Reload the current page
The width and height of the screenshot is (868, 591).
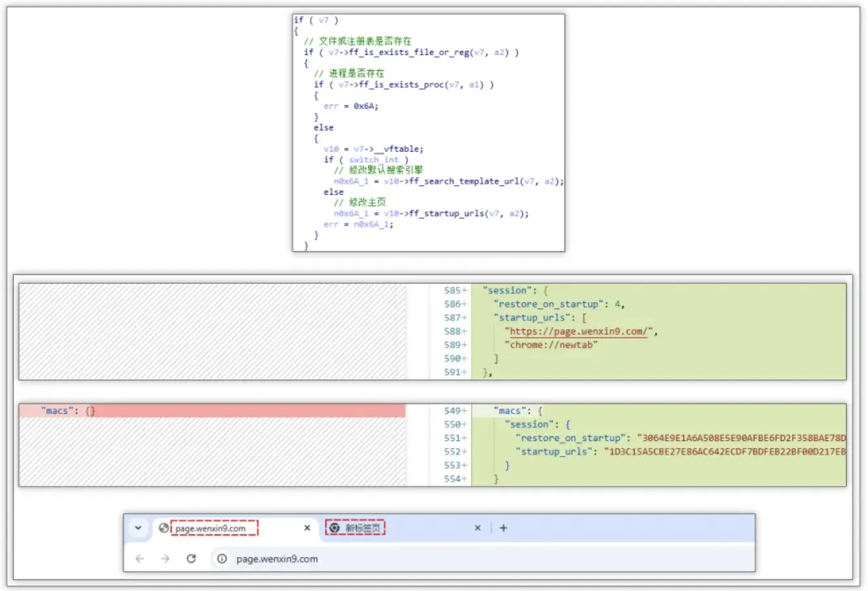[x=191, y=559]
